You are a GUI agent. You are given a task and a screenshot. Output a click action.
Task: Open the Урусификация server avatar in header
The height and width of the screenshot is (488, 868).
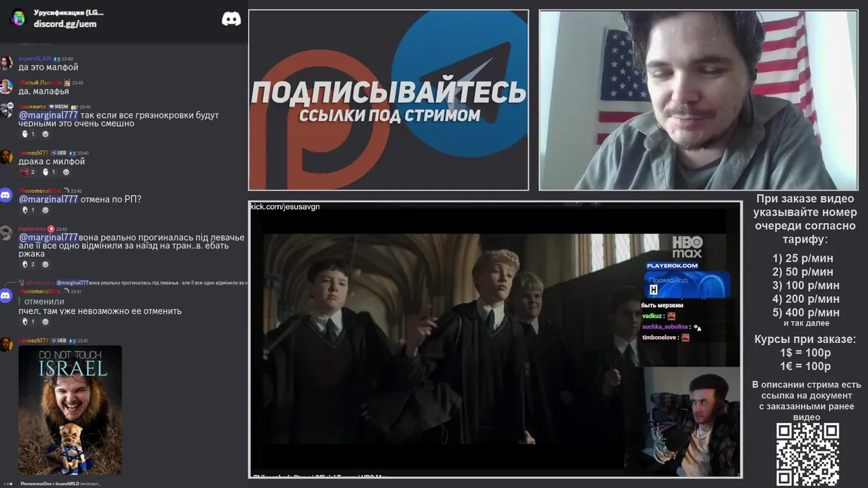[x=18, y=18]
